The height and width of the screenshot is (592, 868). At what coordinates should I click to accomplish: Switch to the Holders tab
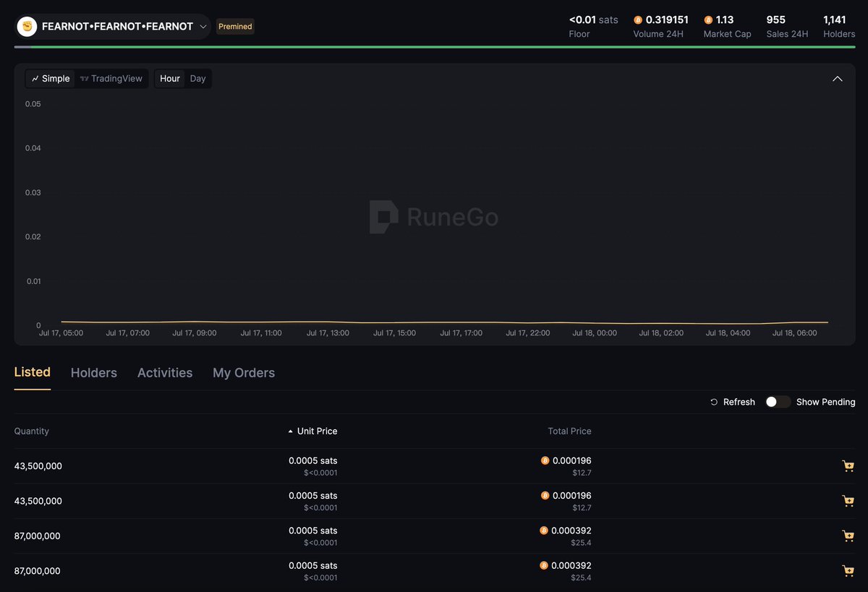93,372
